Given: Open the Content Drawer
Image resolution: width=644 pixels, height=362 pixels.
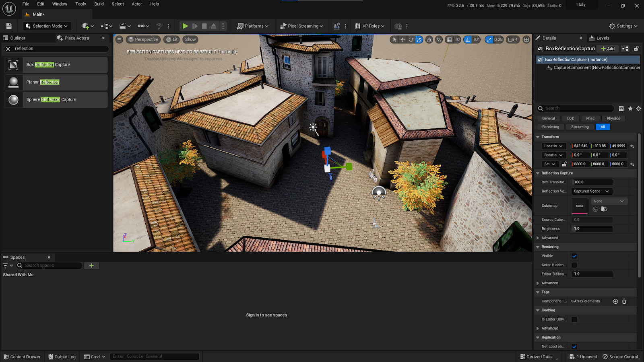Looking at the screenshot, I should [x=22, y=357].
